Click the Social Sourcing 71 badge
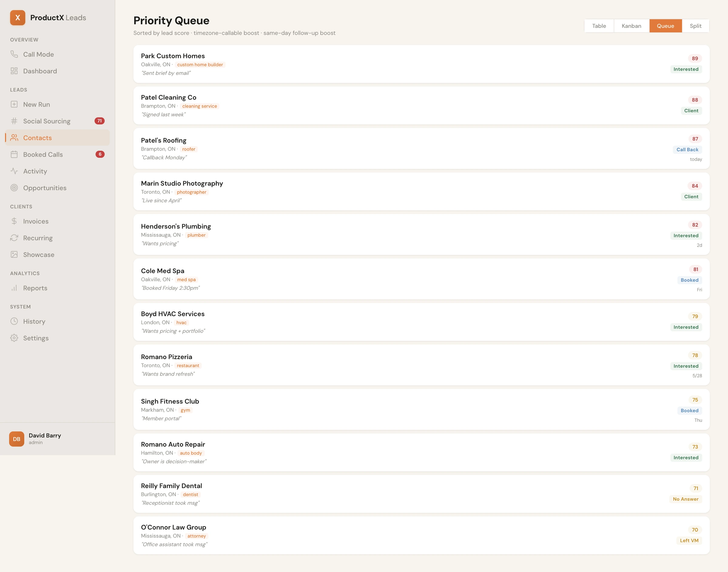Image resolution: width=728 pixels, height=572 pixels. [x=99, y=121]
